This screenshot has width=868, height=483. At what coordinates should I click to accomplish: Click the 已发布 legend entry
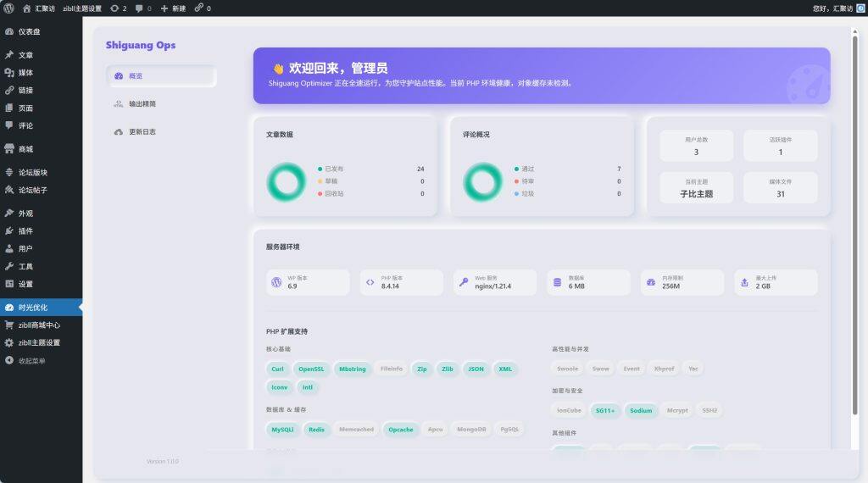point(331,169)
